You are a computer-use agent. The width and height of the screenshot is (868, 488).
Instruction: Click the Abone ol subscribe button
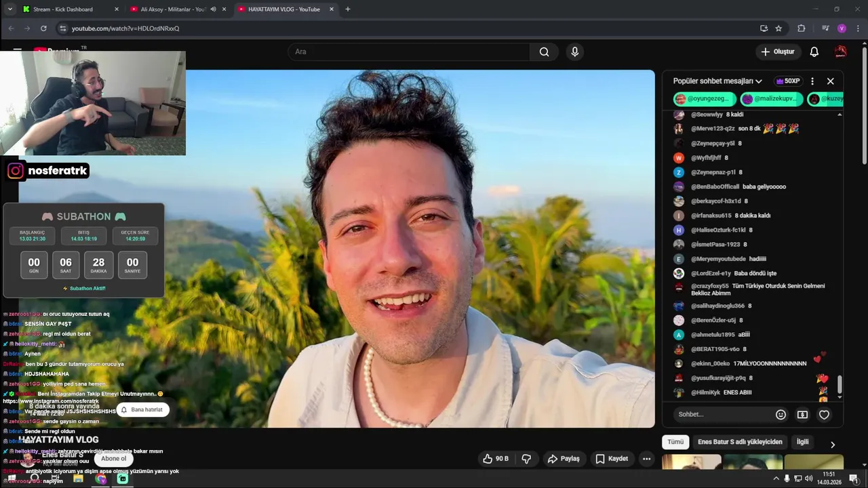pyautogui.click(x=114, y=459)
